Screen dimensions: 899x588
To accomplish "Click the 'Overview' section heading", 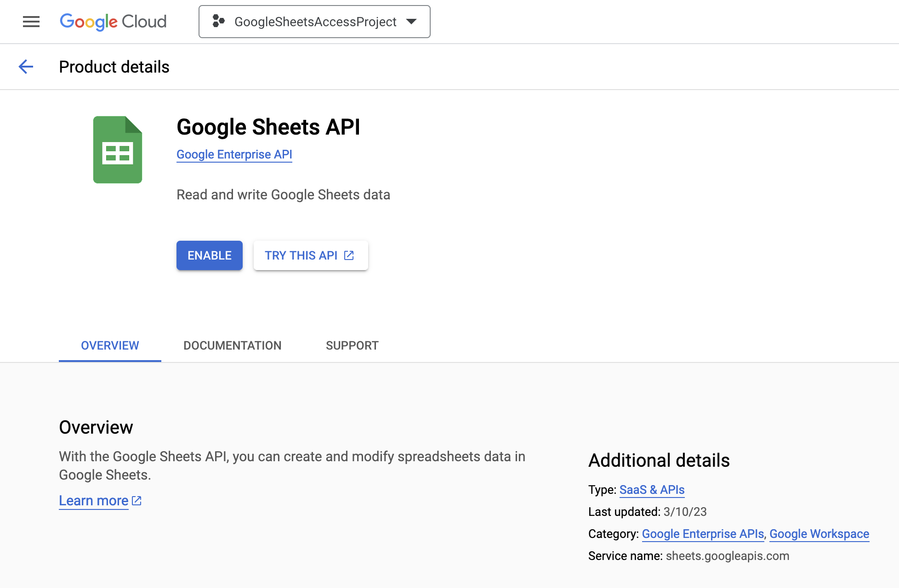I will (96, 427).
